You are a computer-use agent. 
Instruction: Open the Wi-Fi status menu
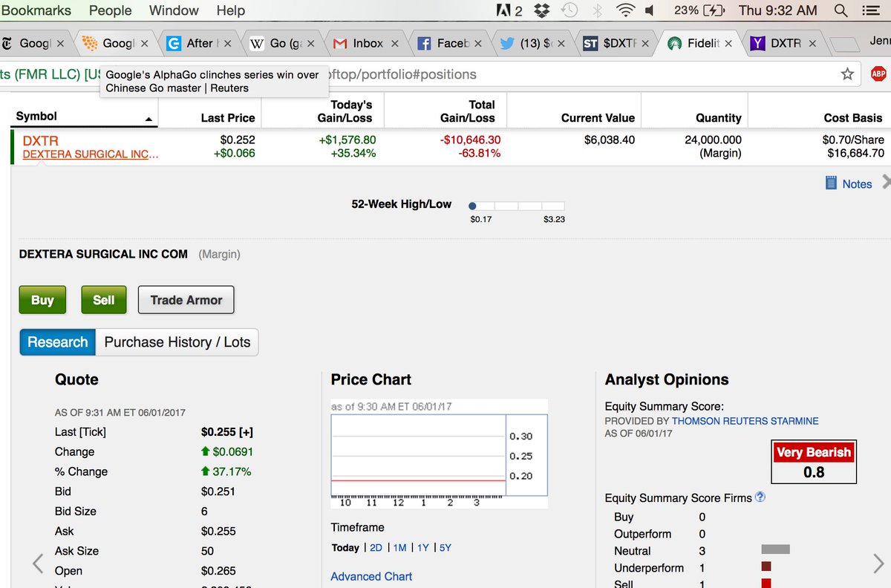pos(627,10)
